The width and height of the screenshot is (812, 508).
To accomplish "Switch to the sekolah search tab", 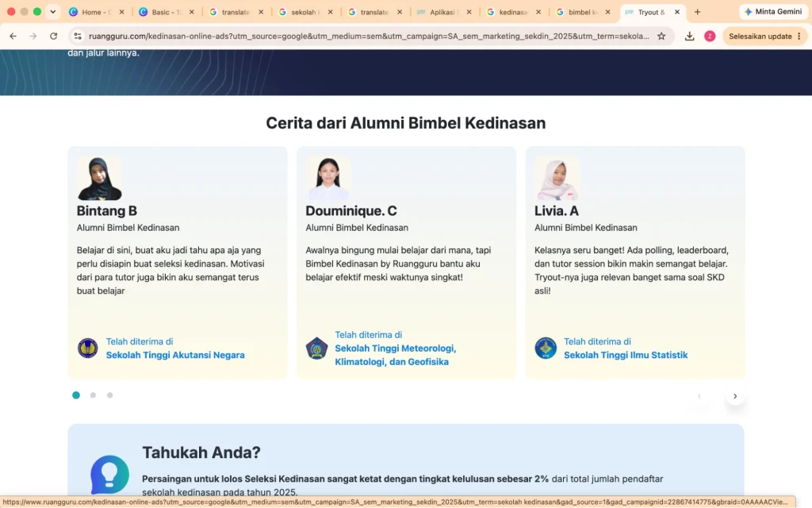I will [305, 12].
